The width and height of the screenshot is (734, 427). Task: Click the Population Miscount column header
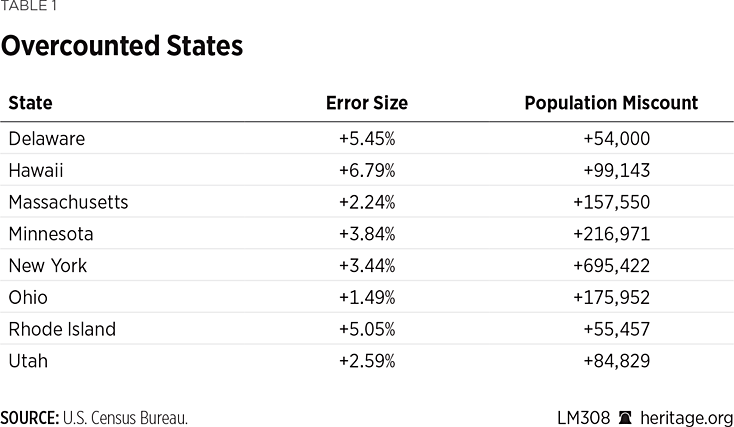[611, 103]
